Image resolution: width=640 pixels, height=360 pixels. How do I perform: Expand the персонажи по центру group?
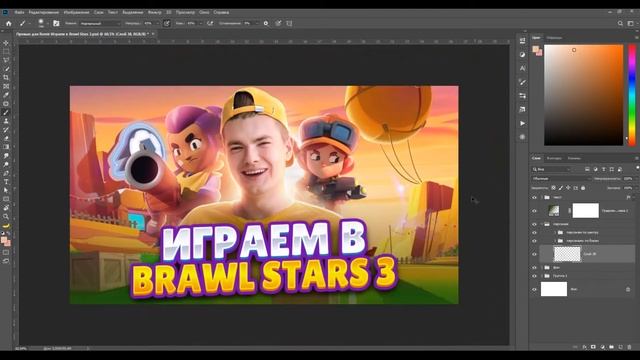coord(555,233)
